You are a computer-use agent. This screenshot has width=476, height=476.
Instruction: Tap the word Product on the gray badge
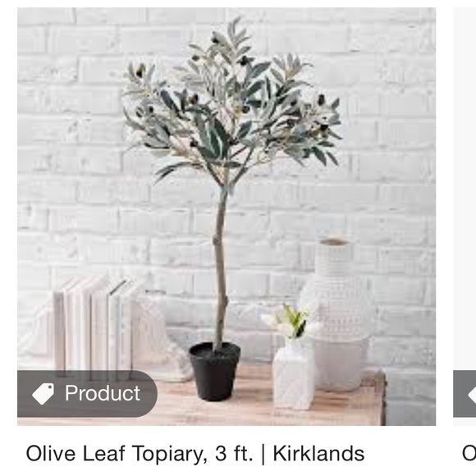(x=103, y=393)
